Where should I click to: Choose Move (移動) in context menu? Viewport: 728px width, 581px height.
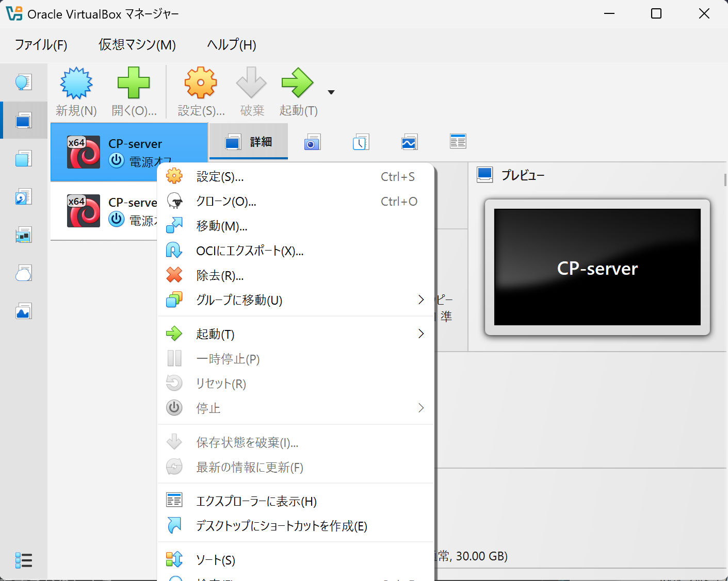(296, 226)
